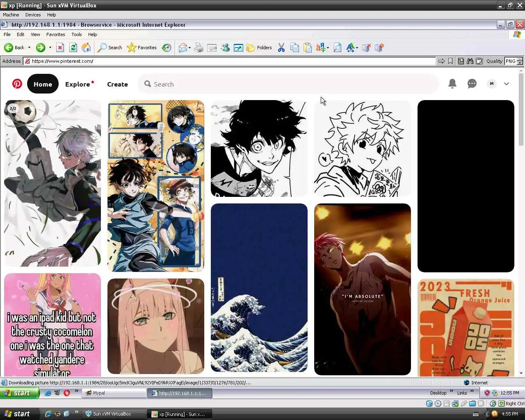Open the IE Search pane
525x420 pixels.
[110, 48]
